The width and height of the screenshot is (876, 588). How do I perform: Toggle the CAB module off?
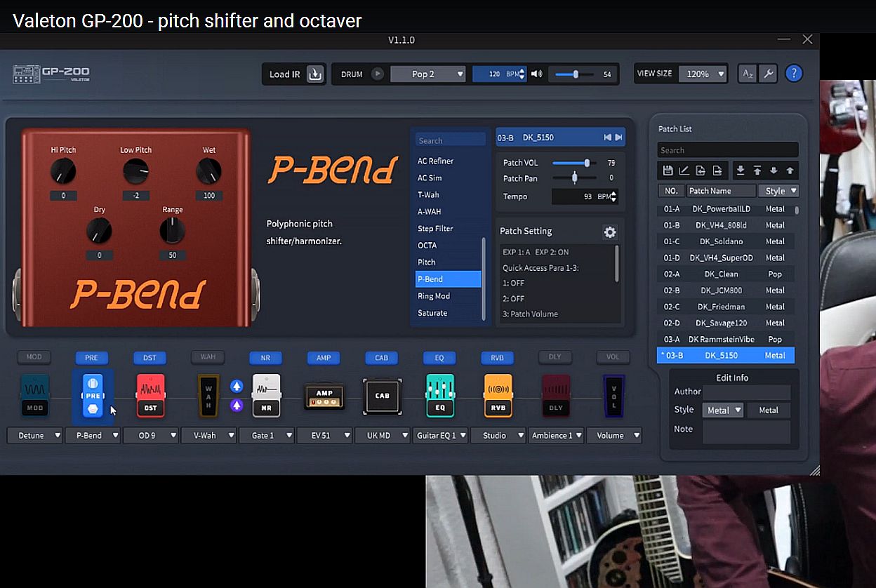381,358
